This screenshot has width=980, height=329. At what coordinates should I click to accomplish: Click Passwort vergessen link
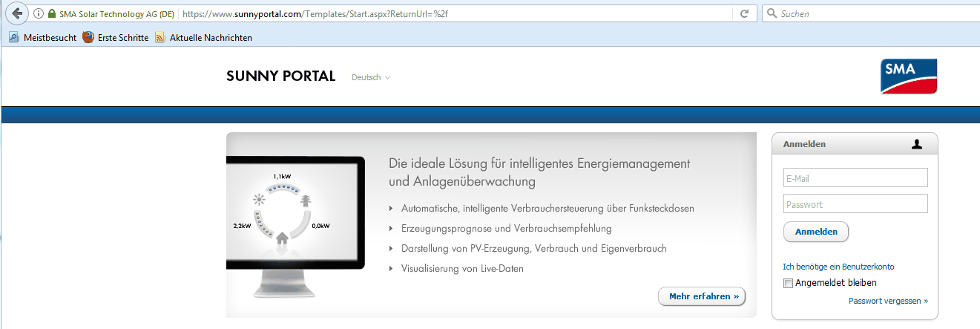[888, 301]
